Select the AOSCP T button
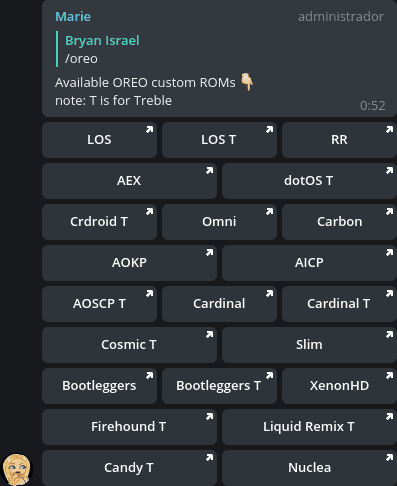Screen dimensions: 397x486 (x=99, y=304)
